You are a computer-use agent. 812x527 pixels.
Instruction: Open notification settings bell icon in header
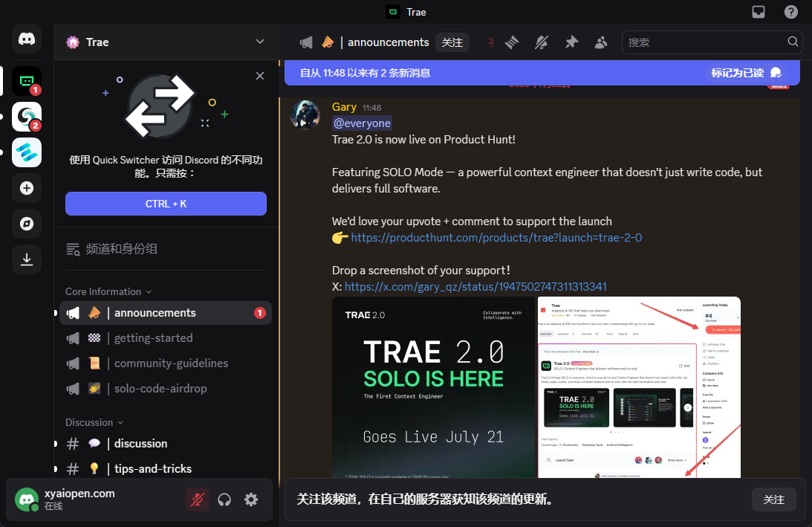click(541, 42)
